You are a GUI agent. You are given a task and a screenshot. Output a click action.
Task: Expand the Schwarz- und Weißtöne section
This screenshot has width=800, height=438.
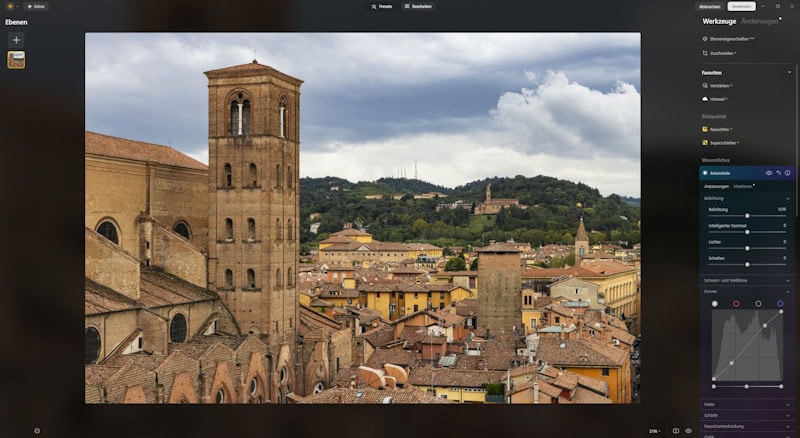[746, 280]
